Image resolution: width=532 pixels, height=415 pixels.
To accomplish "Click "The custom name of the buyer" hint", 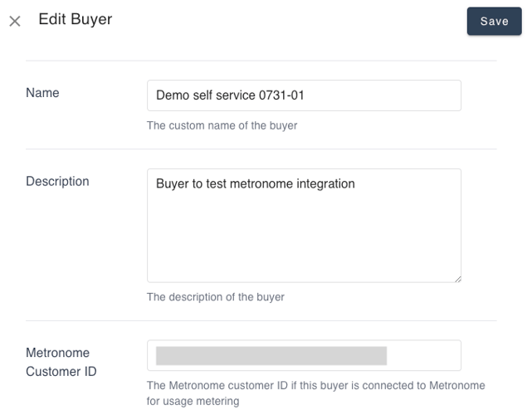I will pyautogui.click(x=222, y=126).
